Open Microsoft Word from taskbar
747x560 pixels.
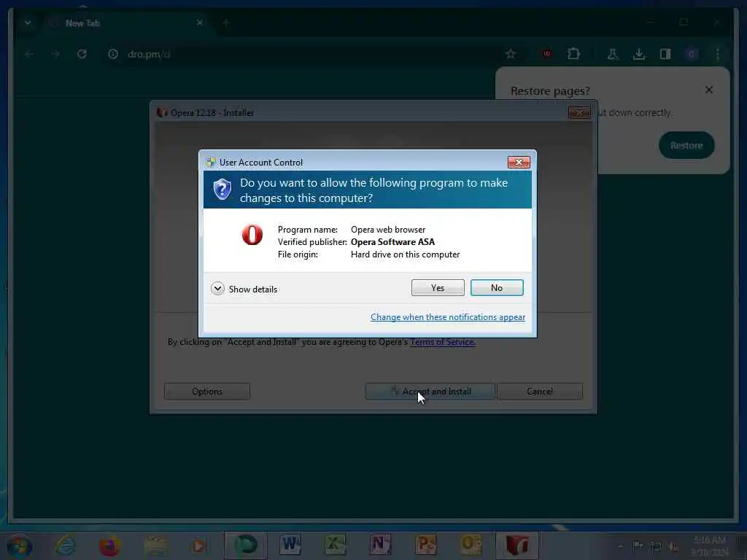click(x=290, y=545)
